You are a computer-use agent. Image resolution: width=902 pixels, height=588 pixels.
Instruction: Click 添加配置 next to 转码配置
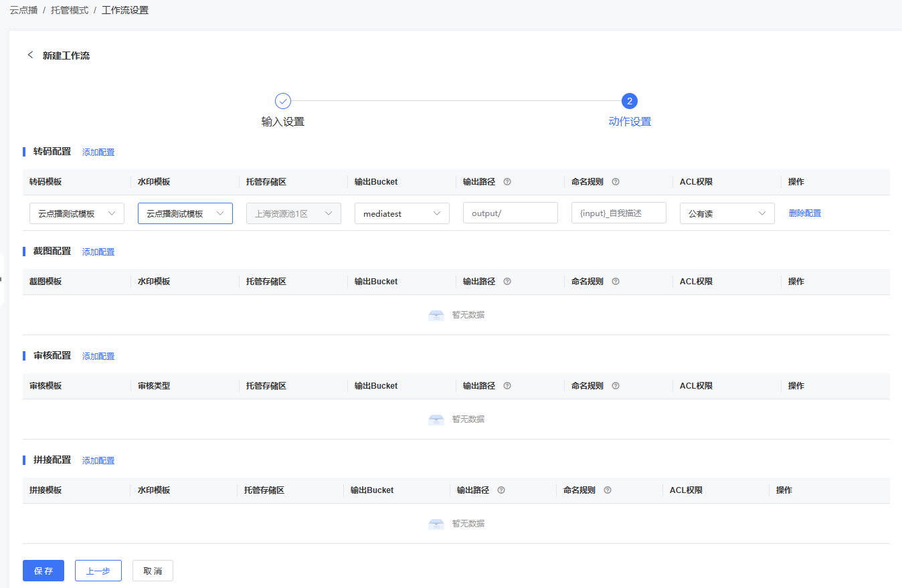point(98,153)
